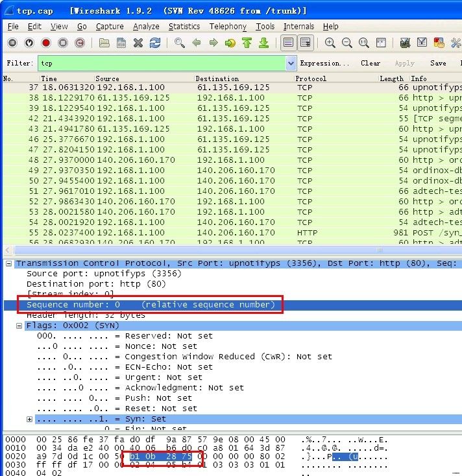
Task: Click inside the tcp filter field
Action: 162,64
